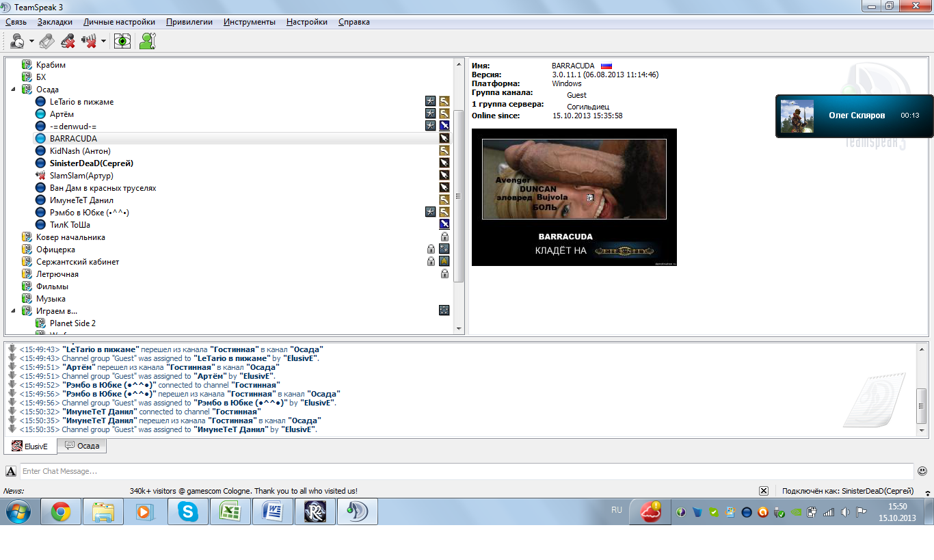Click the padlock icon on Летрючная row

[444, 274]
